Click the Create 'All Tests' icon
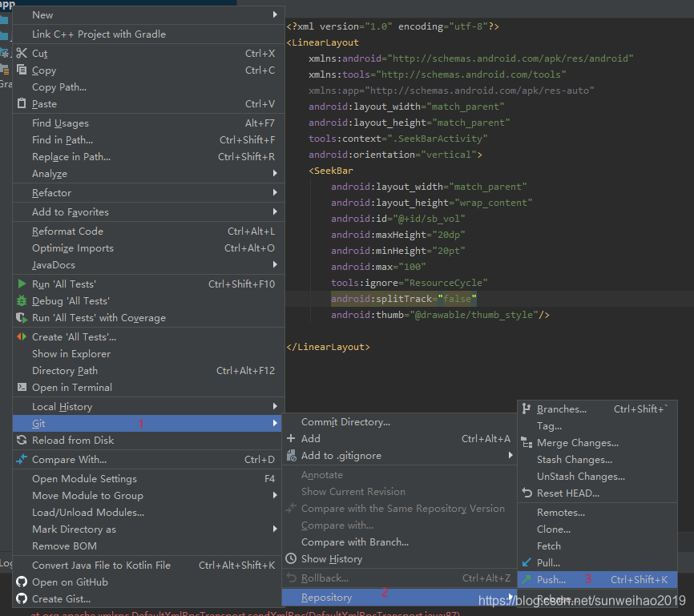 coord(22,336)
